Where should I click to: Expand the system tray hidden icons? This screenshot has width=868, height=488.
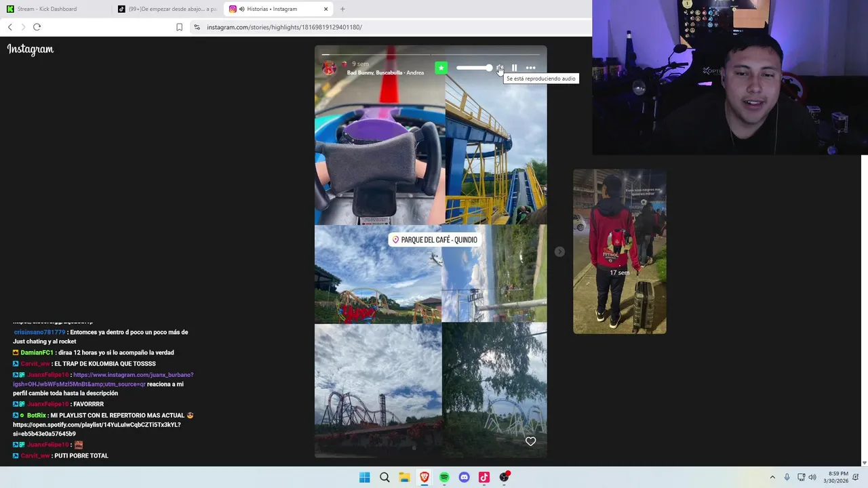tap(772, 477)
